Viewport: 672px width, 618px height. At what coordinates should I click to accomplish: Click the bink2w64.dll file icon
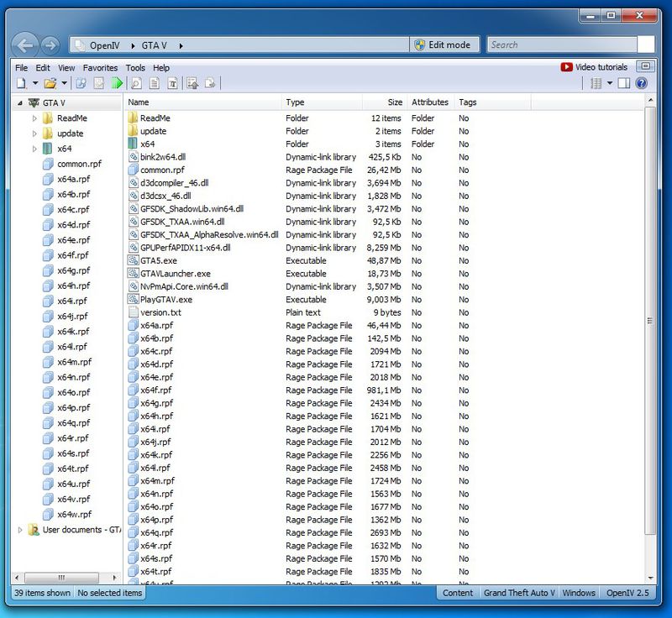133,157
